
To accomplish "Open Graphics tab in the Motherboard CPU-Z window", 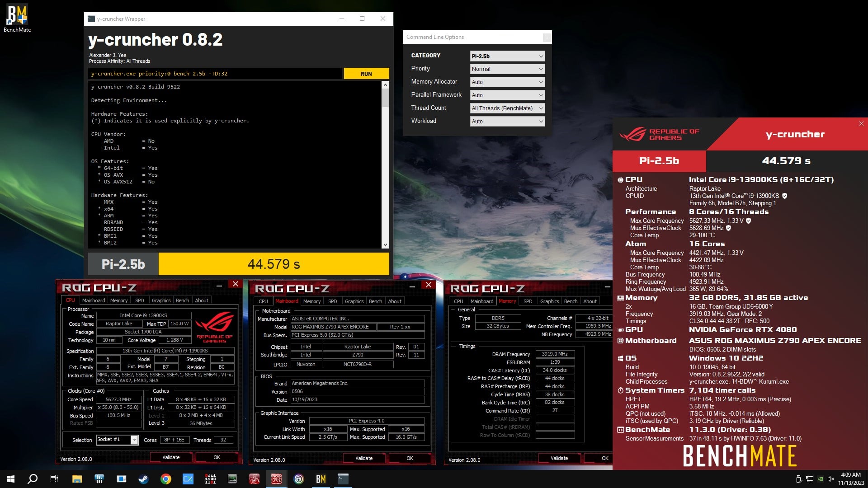I will click(354, 301).
